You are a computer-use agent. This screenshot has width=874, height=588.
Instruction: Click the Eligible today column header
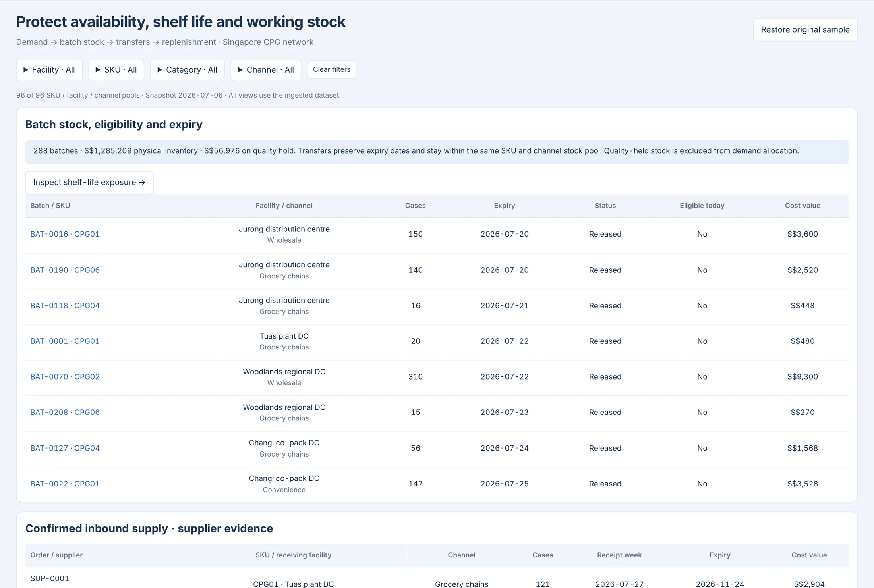click(702, 206)
